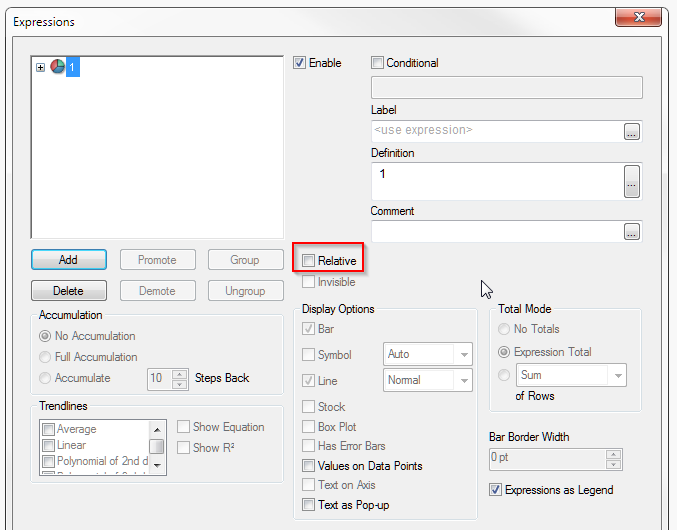Image resolution: width=677 pixels, height=530 pixels.
Task: Select expression 1 in the list
Action: pos(73,67)
